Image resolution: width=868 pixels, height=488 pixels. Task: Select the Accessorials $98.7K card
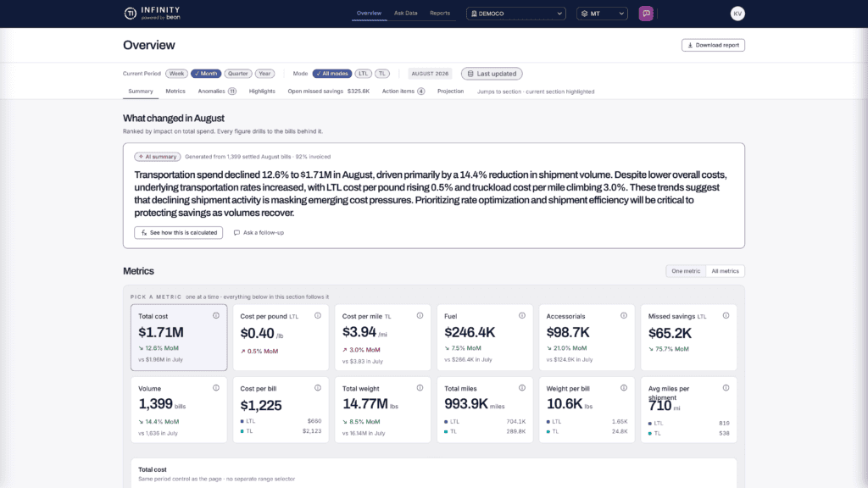point(587,337)
